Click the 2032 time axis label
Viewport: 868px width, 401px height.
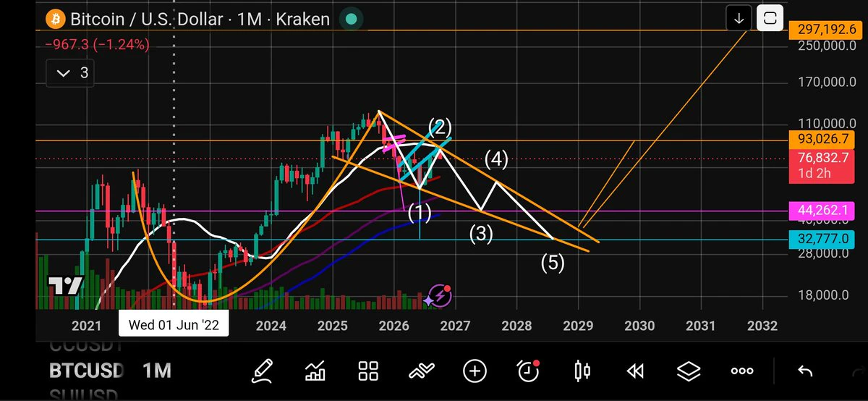click(x=762, y=326)
